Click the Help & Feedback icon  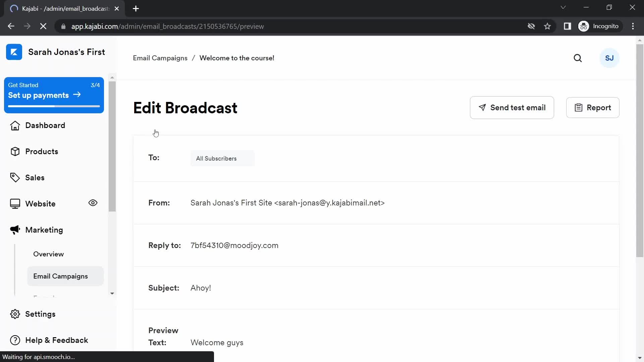point(15,340)
